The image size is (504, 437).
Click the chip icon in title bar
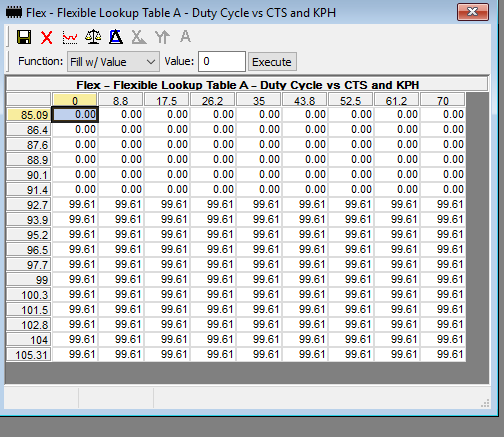14,13
